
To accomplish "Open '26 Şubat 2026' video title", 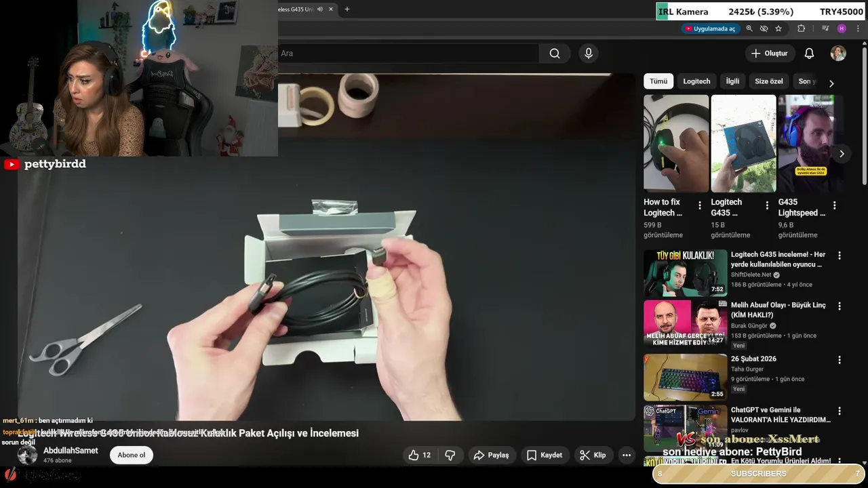I will [x=753, y=359].
